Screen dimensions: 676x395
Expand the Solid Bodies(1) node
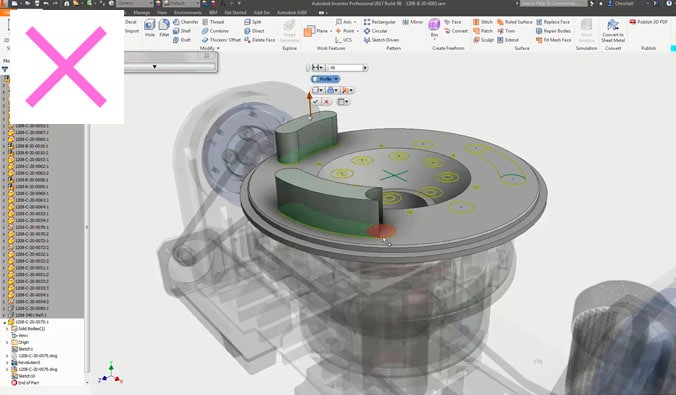pos(7,329)
